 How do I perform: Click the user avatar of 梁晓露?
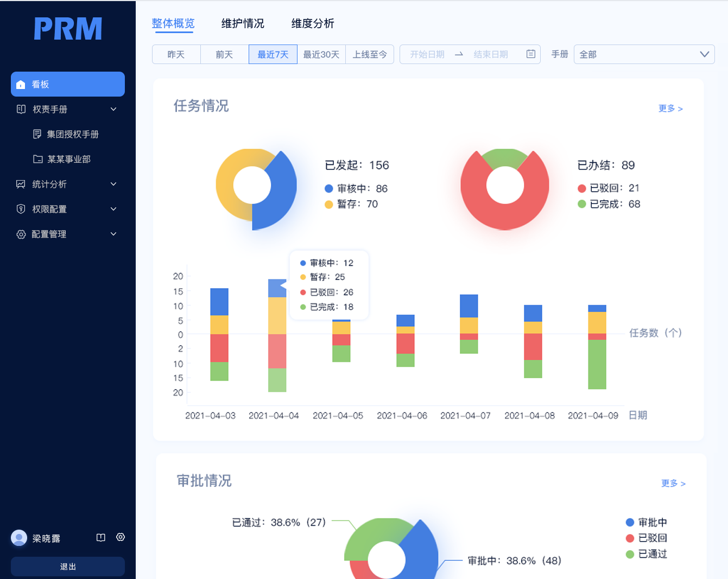tap(19, 538)
